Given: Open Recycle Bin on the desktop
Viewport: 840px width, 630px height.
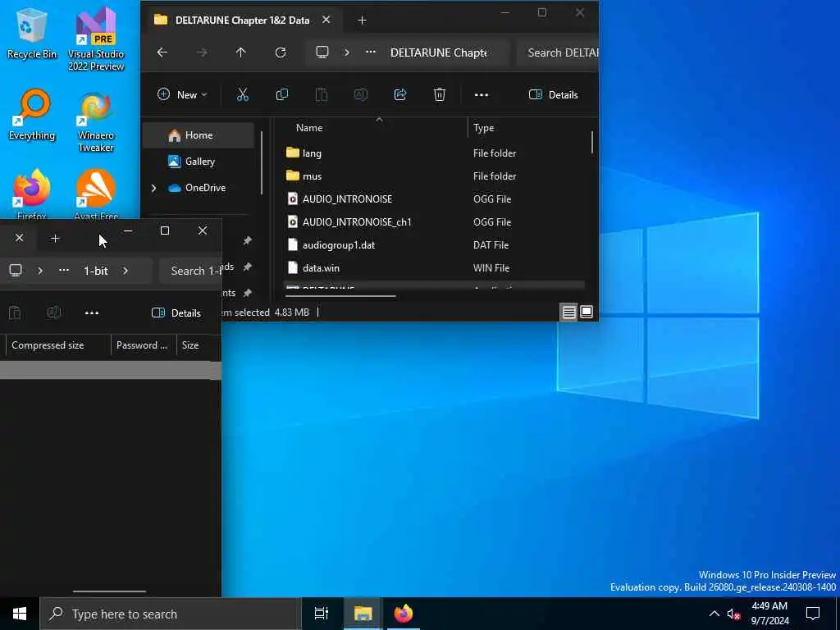Looking at the screenshot, I should click(x=32, y=34).
